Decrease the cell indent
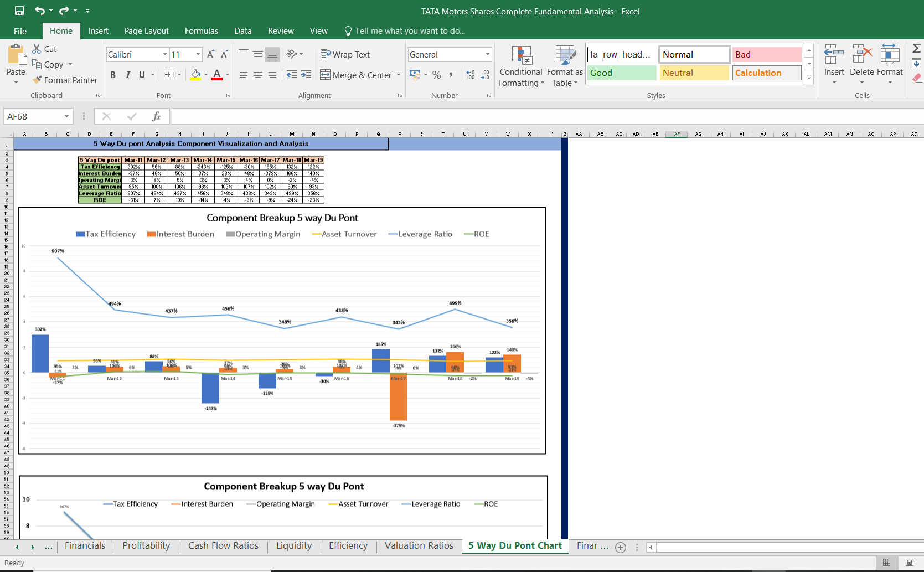Image resolution: width=924 pixels, height=572 pixels. coord(292,75)
